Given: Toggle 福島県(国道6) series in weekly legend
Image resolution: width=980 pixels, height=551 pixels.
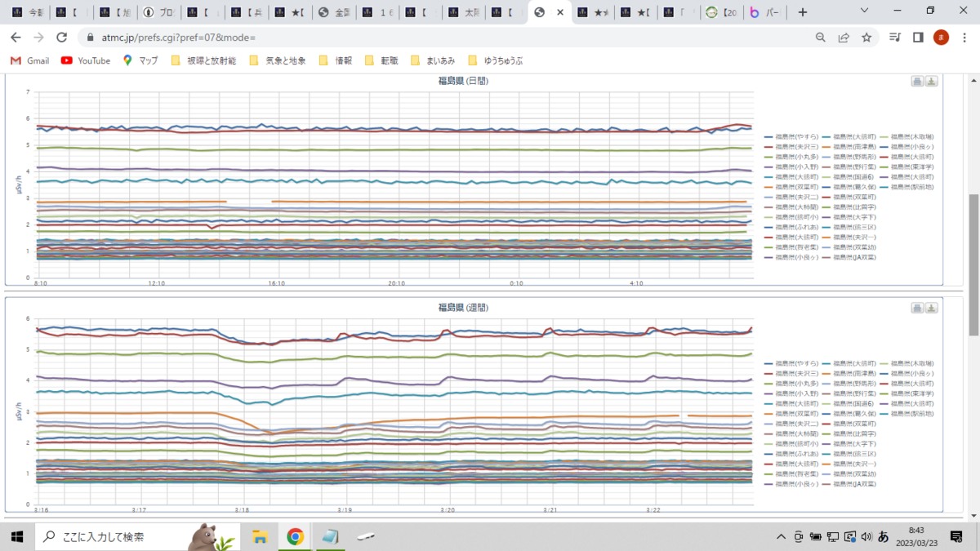Looking at the screenshot, I should 848,403.
